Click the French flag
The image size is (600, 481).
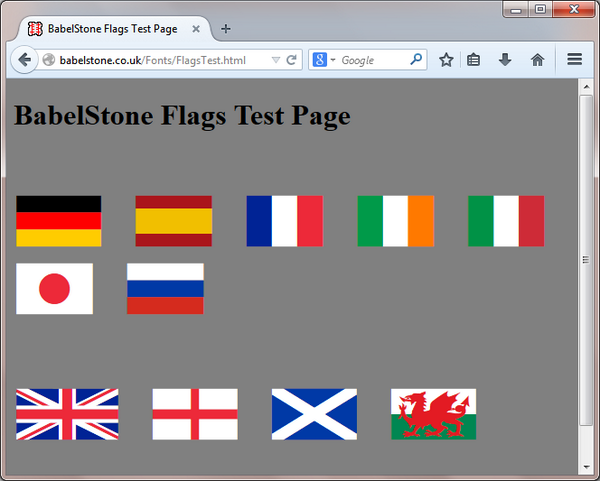(285, 221)
